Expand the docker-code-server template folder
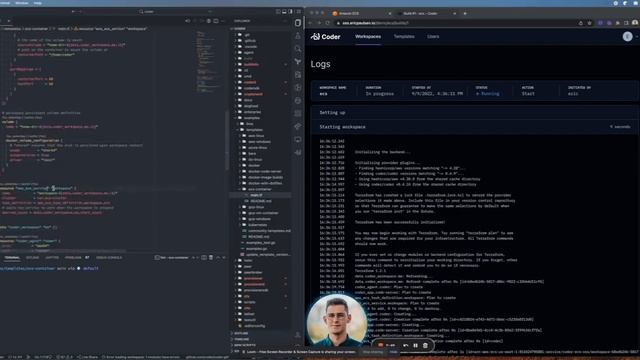Image resolution: width=640 pixels, height=360 pixels. click(264, 171)
